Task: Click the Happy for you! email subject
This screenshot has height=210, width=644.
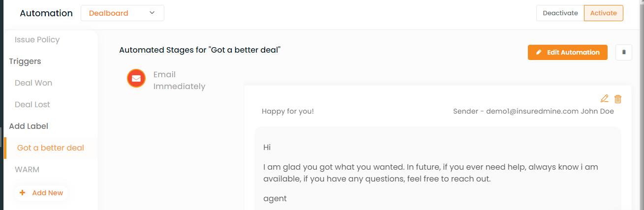Action: click(288, 111)
